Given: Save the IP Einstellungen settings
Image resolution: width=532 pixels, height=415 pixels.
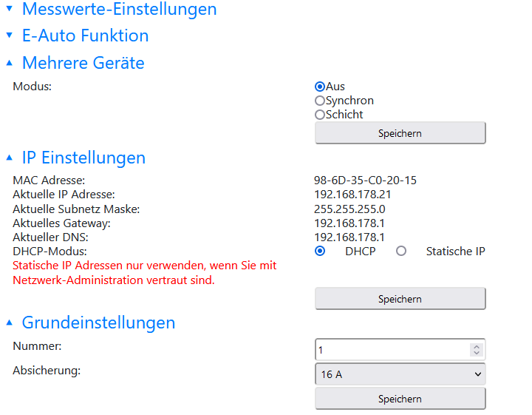Looking at the screenshot, I should (400, 299).
